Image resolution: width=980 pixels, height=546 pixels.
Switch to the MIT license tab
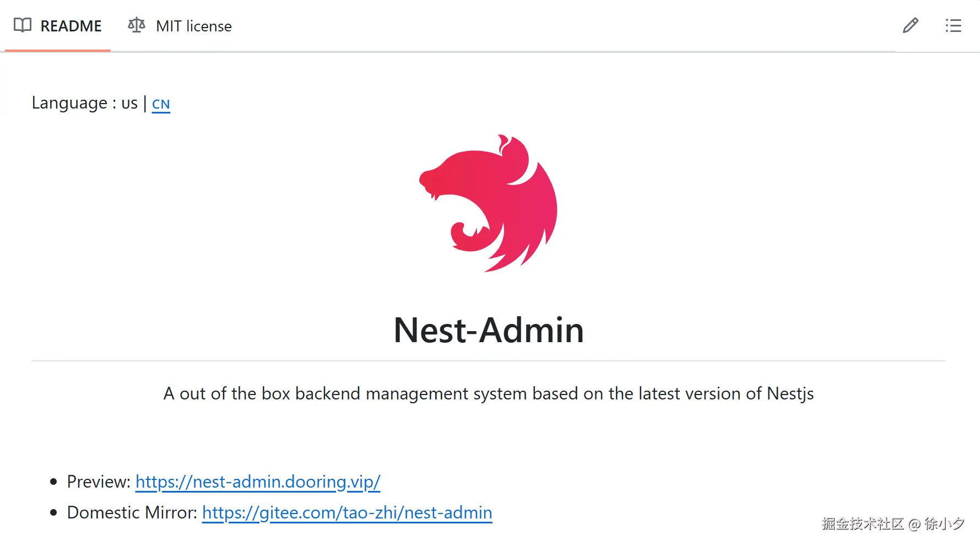coord(180,26)
